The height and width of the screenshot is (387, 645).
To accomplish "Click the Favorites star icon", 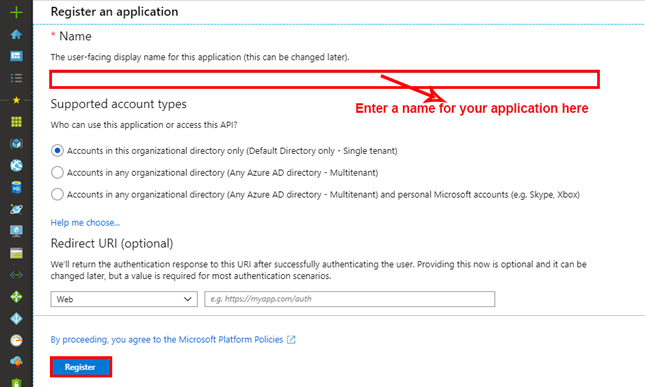I will 16,100.
